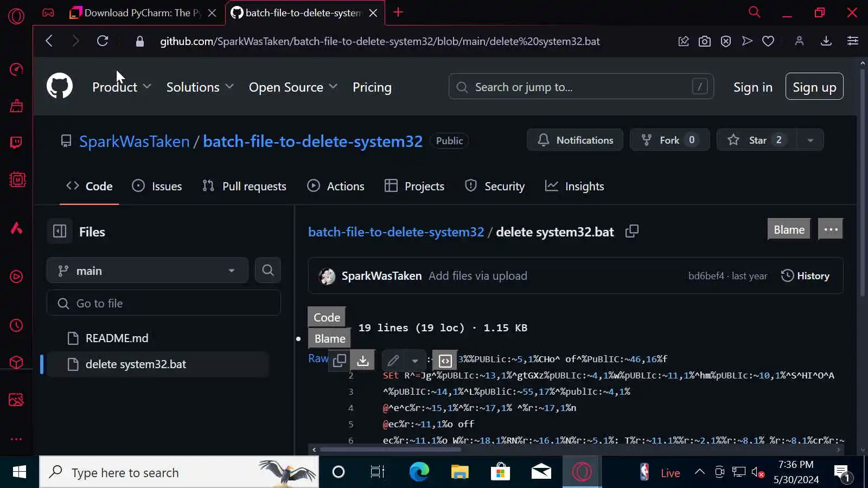Collapse the file tree panel icon
868x488 pixels.
point(60,232)
